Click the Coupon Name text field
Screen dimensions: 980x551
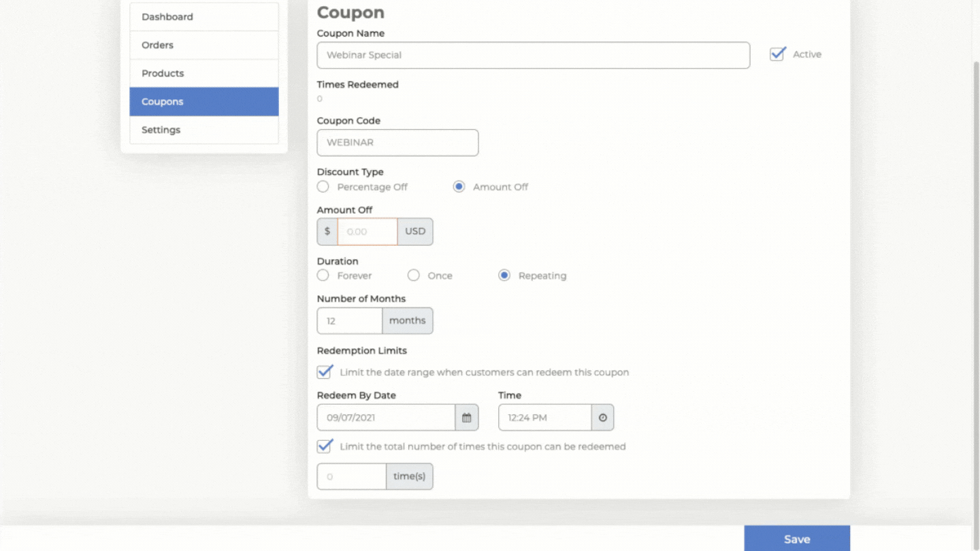tap(533, 55)
